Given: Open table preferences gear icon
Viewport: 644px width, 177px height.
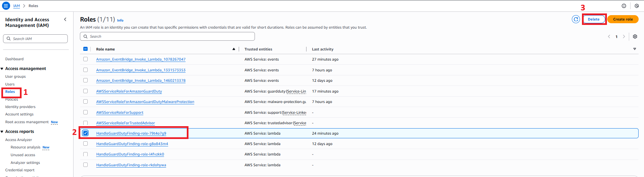Looking at the screenshot, I should click(x=635, y=36).
